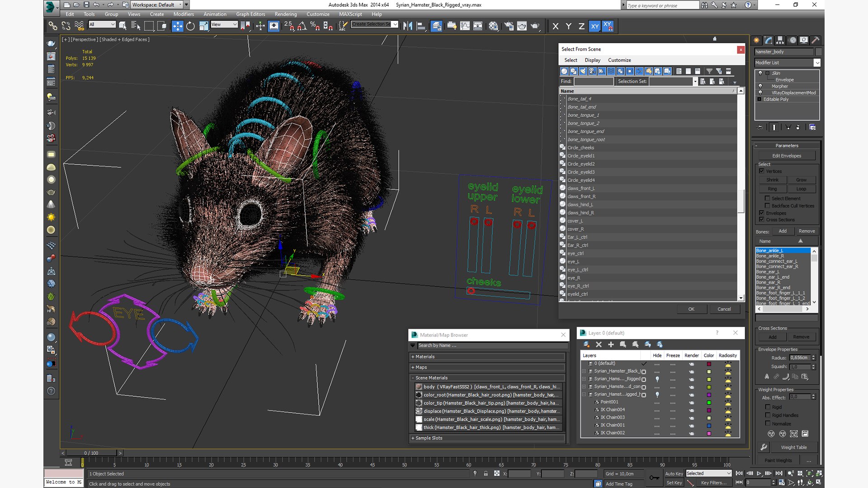Open the Graph Editors menu
Viewport: 868px width, 488px height.
tap(250, 14)
